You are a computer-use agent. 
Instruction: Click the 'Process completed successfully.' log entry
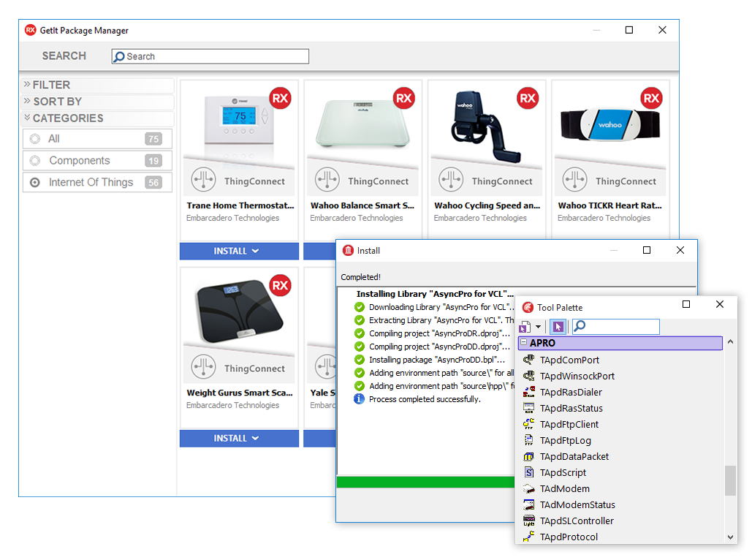point(425,399)
